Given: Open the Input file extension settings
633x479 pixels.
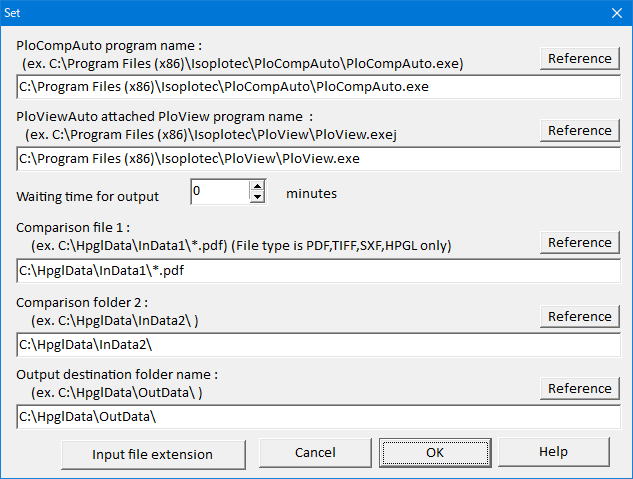Looking at the screenshot, I should point(152,454).
